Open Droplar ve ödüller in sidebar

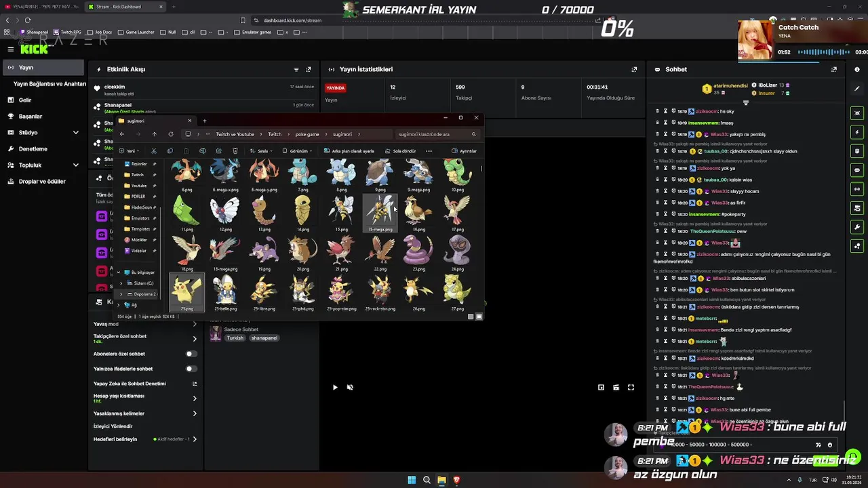click(43, 182)
